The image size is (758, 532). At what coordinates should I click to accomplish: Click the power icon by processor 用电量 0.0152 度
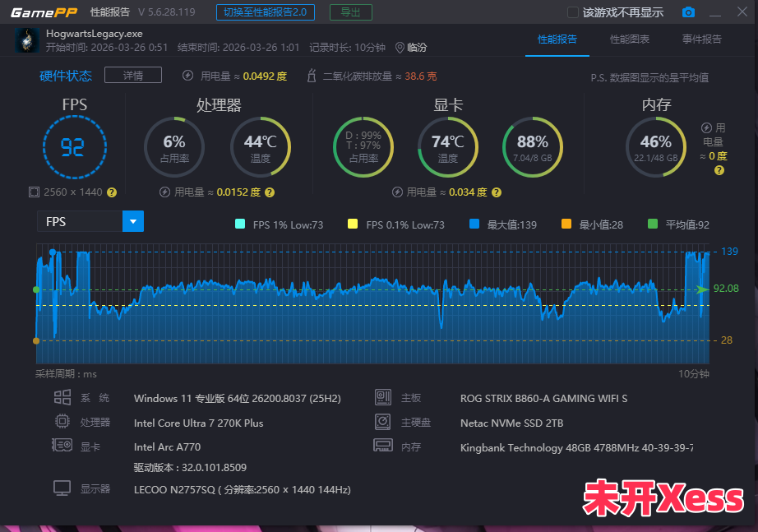[x=164, y=192]
